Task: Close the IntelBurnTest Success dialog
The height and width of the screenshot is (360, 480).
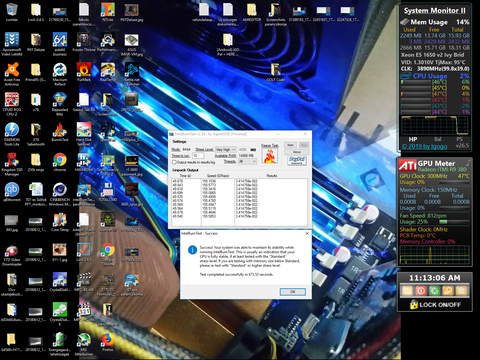Action: click(x=307, y=233)
